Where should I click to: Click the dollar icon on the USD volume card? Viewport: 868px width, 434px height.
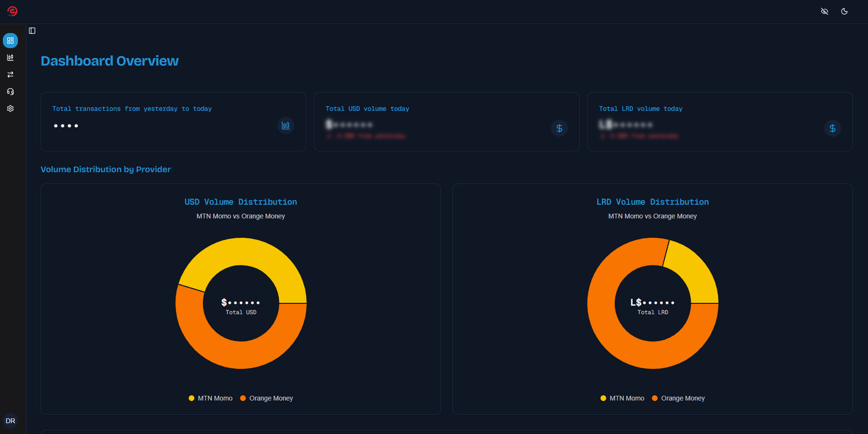pos(559,128)
